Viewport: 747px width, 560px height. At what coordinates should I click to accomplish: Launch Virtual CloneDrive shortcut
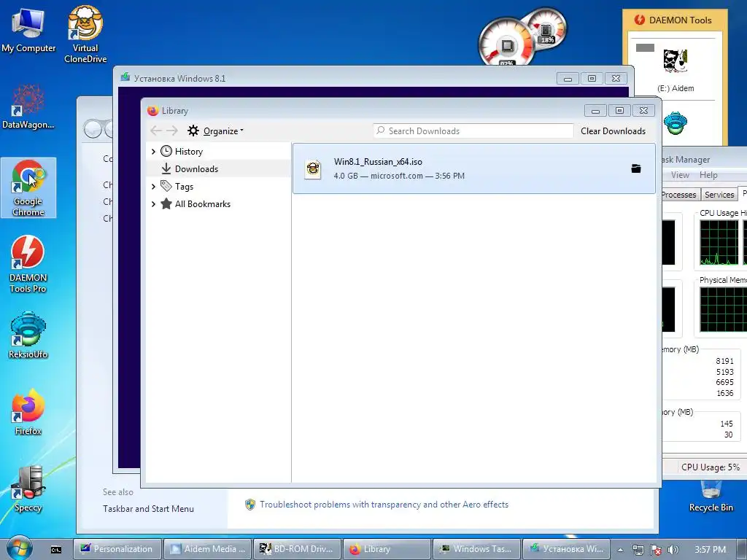pyautogui.click(x=85, y=34)
